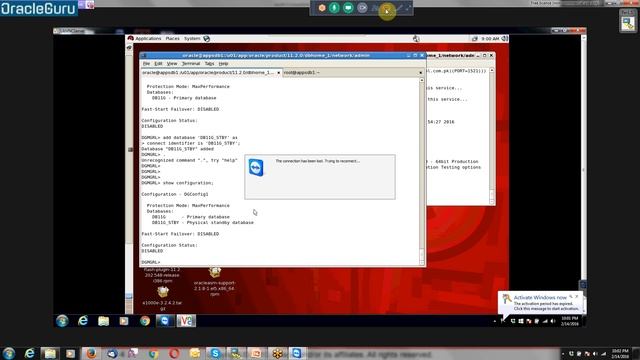Click the TeamViewer logo in reconnect dialog

coord(256,167)
